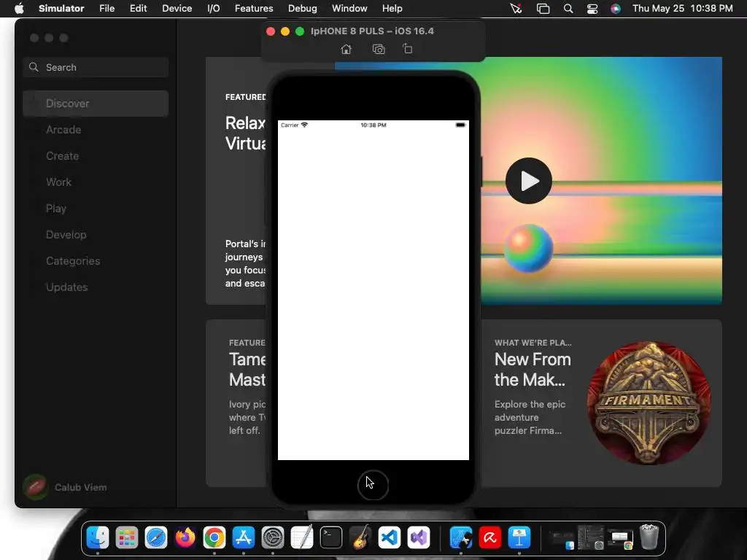Restore the minimized Chrome window in Dock
This screenshot has height=560, width=747.
[x=620, y=539]
